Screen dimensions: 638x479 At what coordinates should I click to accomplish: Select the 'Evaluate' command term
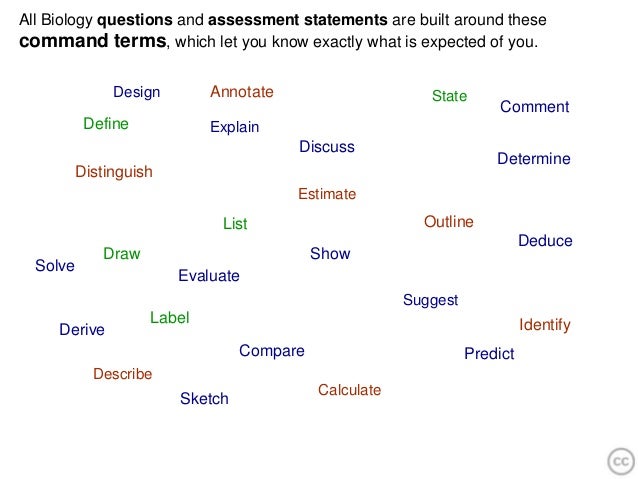coord(209,276)
